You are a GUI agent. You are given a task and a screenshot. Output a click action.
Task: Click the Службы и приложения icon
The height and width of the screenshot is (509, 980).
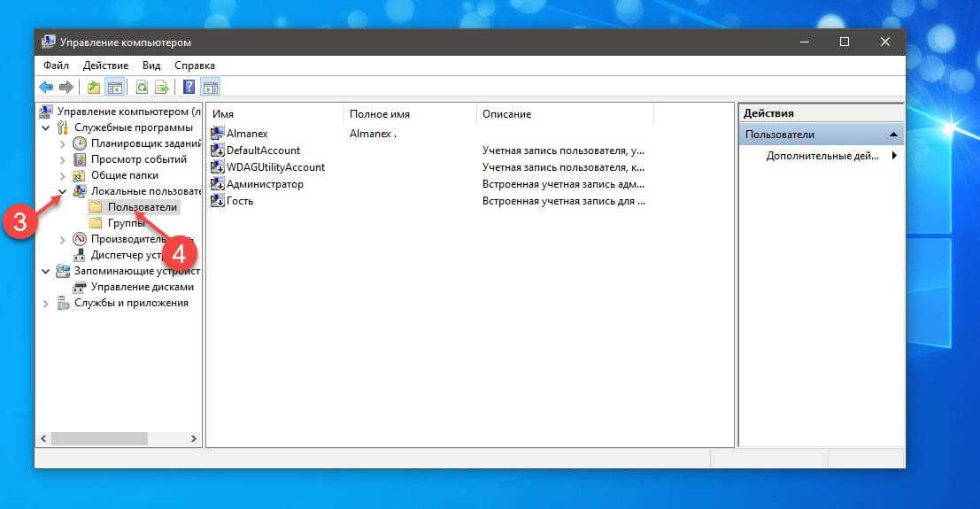coord(63,304)
